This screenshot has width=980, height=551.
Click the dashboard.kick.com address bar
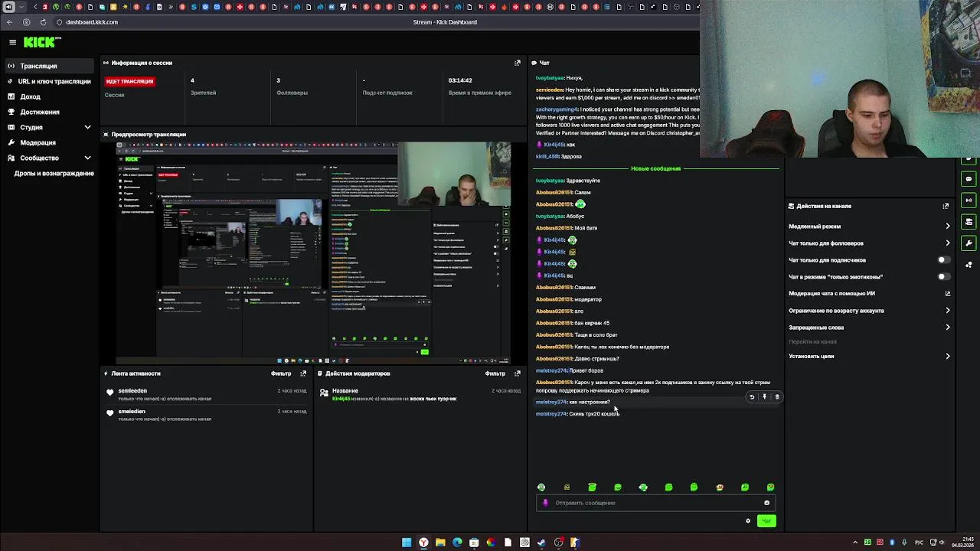pos(92,22)
